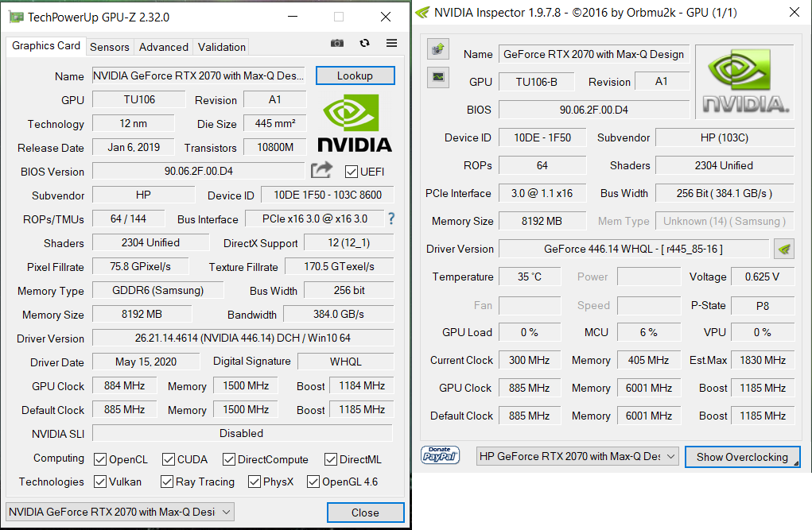Toggle the DirectML checkbox
The width and height of the screenshot is (812, 530).
pos(331,459)
